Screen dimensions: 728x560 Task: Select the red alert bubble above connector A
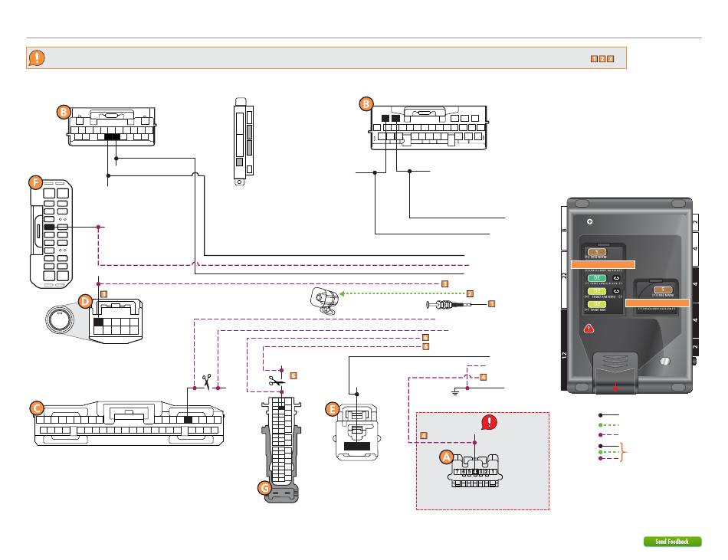489,422
